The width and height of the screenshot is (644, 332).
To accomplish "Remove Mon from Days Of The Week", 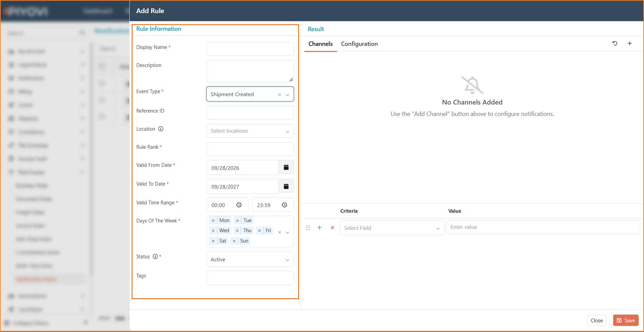I will point(213,220).
